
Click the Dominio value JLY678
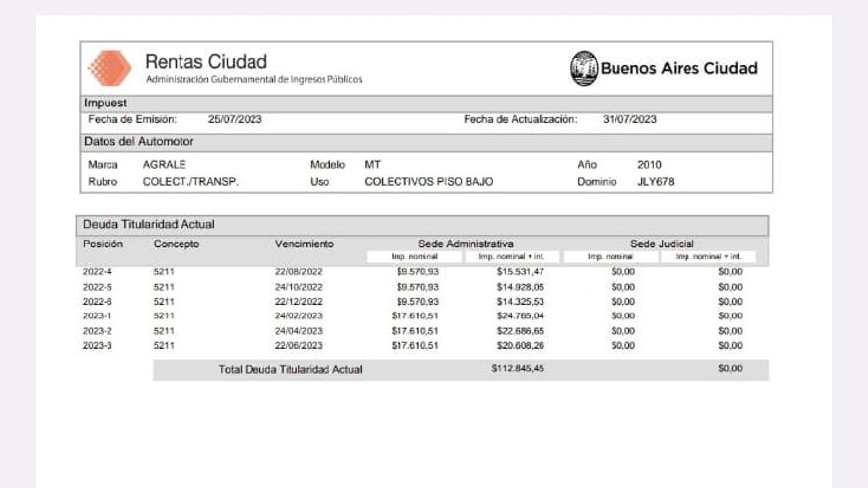tap(656, 182)
